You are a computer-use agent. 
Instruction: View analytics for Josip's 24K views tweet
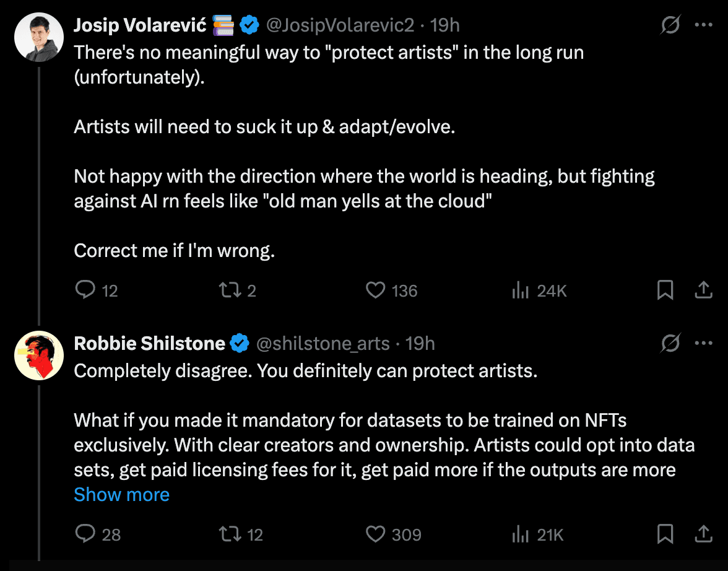coord(519,290)
